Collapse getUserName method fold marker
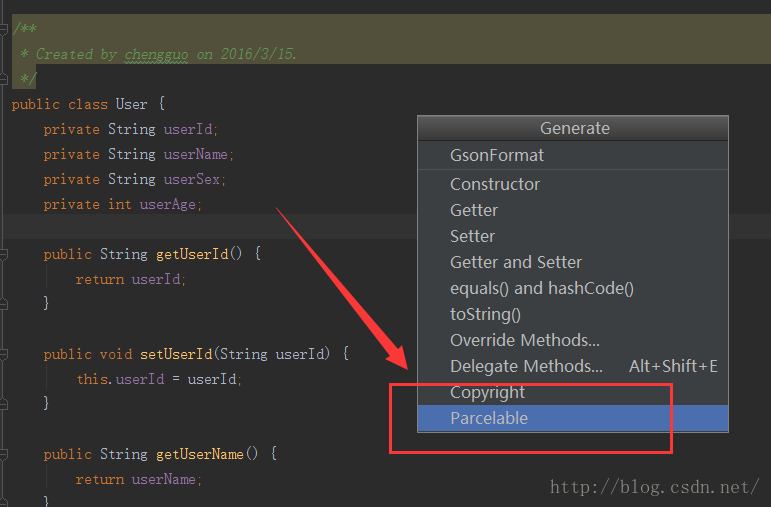771x507 pixels. point(3,454)
